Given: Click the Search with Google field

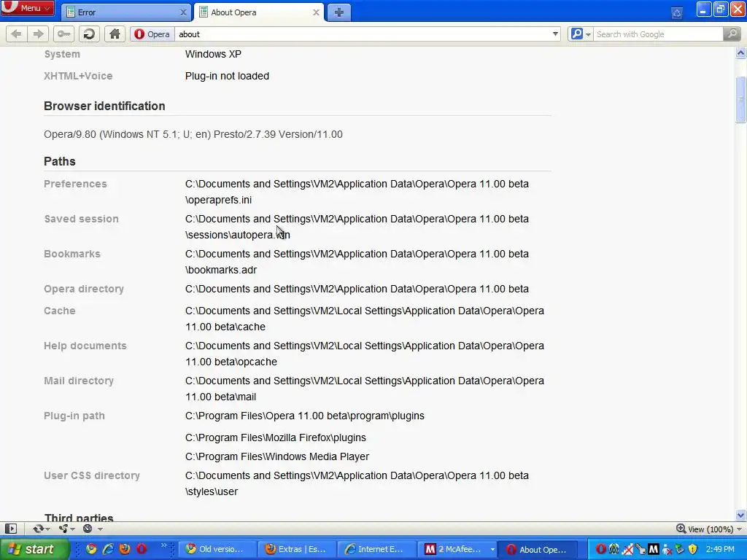Looking at the screenshot, I should (657, 34).
